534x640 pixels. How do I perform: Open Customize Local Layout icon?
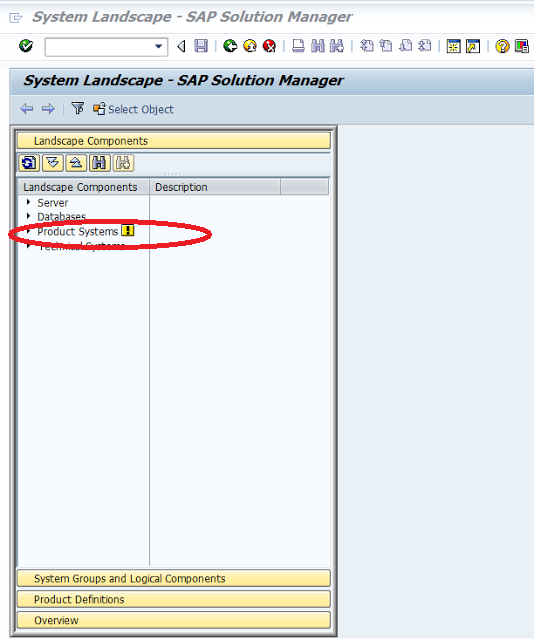tap(522, 46)
